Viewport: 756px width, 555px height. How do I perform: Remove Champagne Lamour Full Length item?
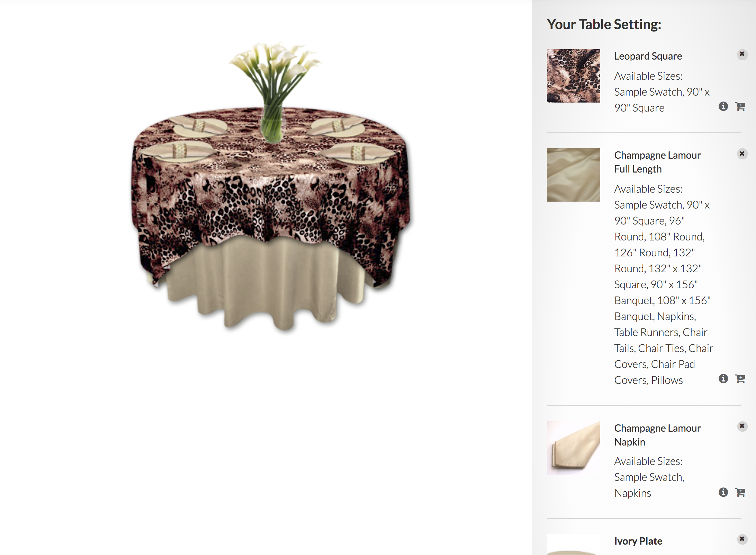pyautogui.click(x=742, y=154)
